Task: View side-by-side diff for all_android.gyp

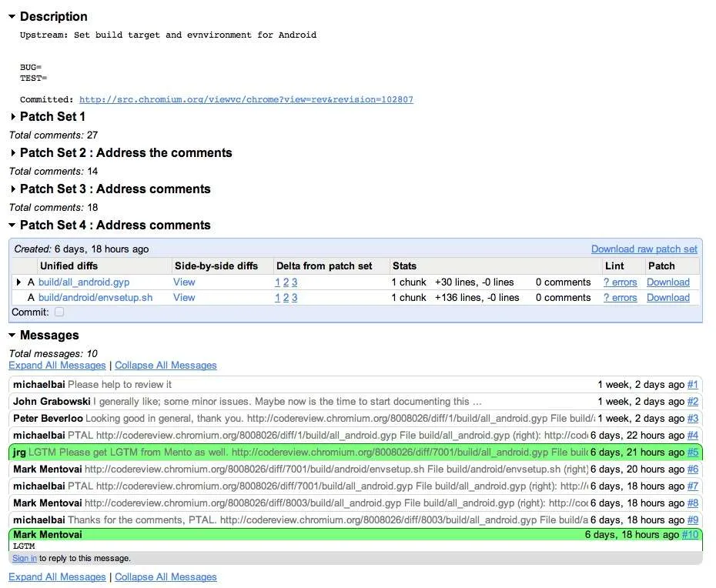Action: pyautogui.click(x=184, y=282)
